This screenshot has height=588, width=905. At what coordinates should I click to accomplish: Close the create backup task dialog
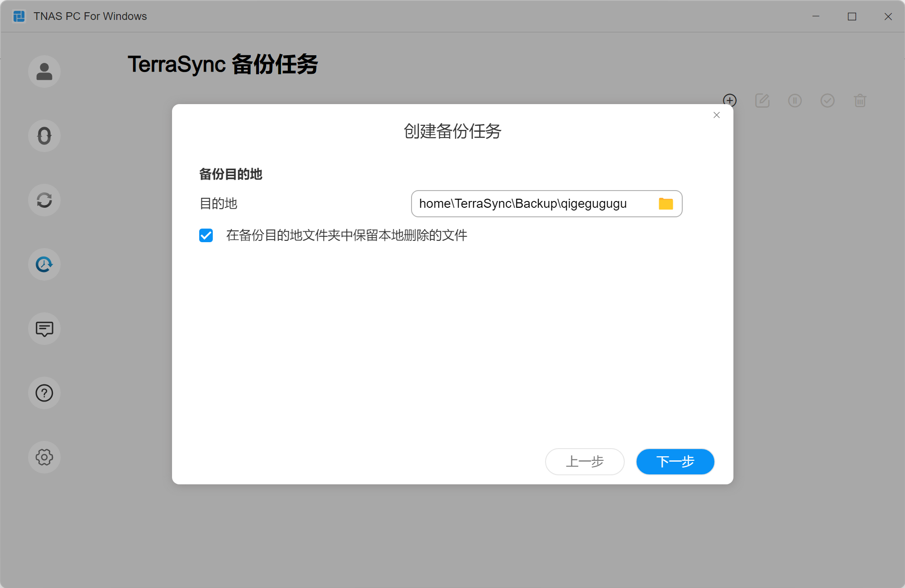tap(717, 115)
